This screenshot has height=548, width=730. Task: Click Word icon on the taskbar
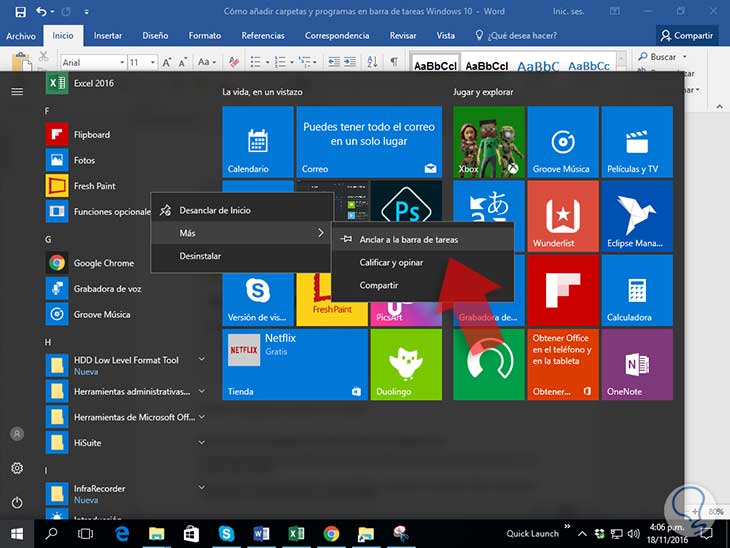(x=261, y=534)
